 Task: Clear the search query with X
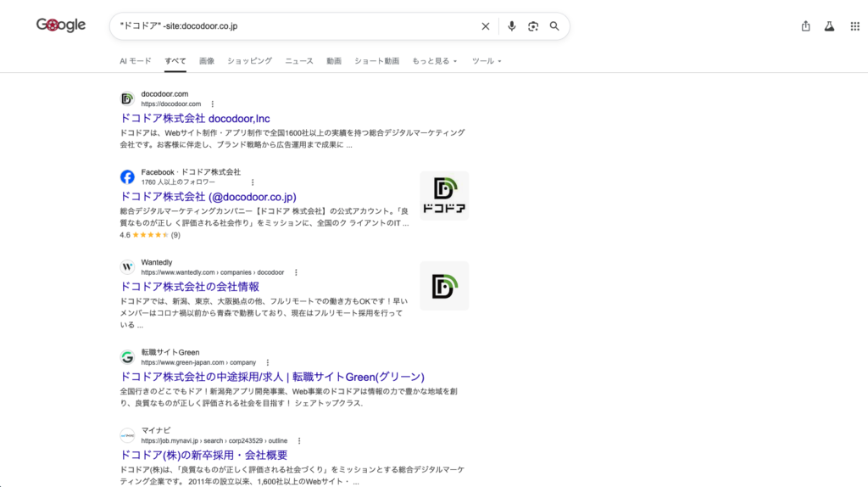[x=486, y=26]
